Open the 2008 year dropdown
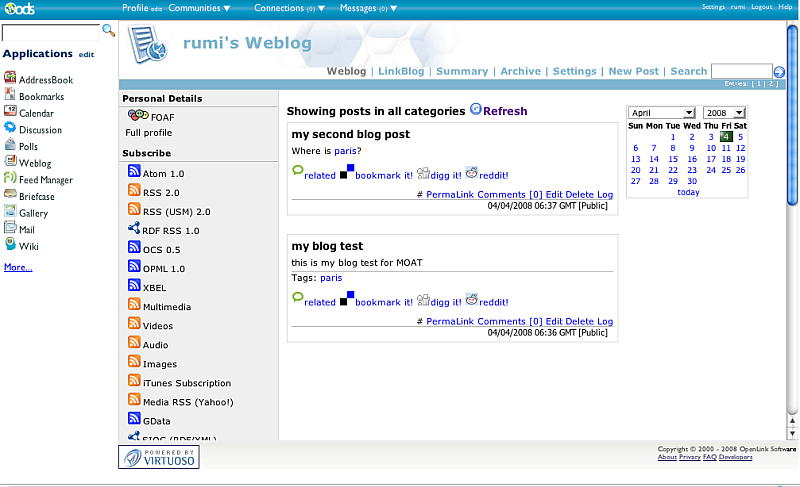The width and height of the screenshot is (800, 487). [724, 113]
